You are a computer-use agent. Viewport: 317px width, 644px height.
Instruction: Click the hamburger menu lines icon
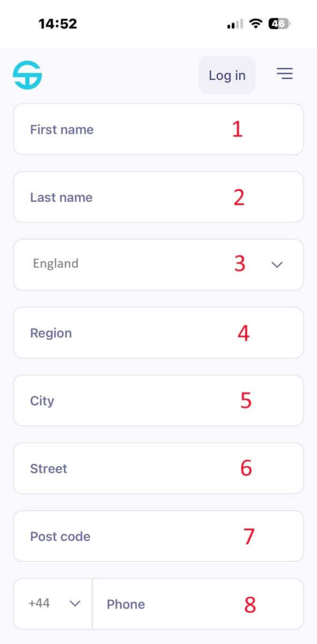point(285,74)
